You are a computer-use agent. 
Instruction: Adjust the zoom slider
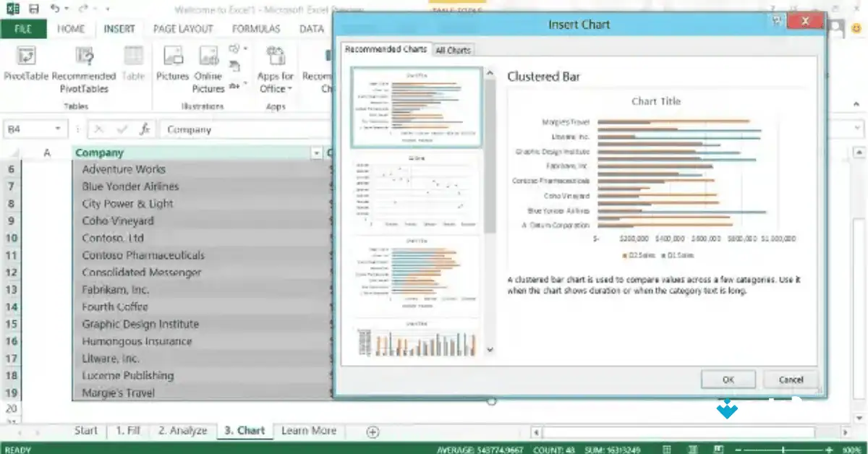point(783,449)
